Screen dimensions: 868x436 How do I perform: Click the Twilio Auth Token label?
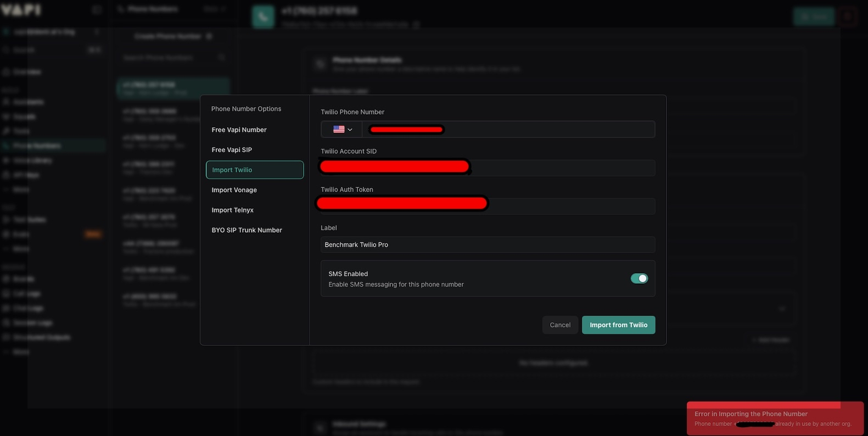pos(347,189)
